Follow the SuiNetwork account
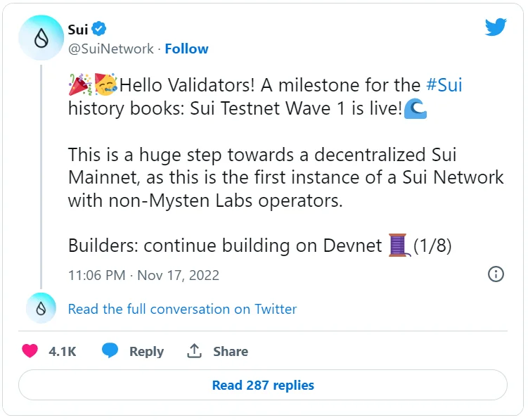Viewport: 528px width, 420px height. point(186,49)
